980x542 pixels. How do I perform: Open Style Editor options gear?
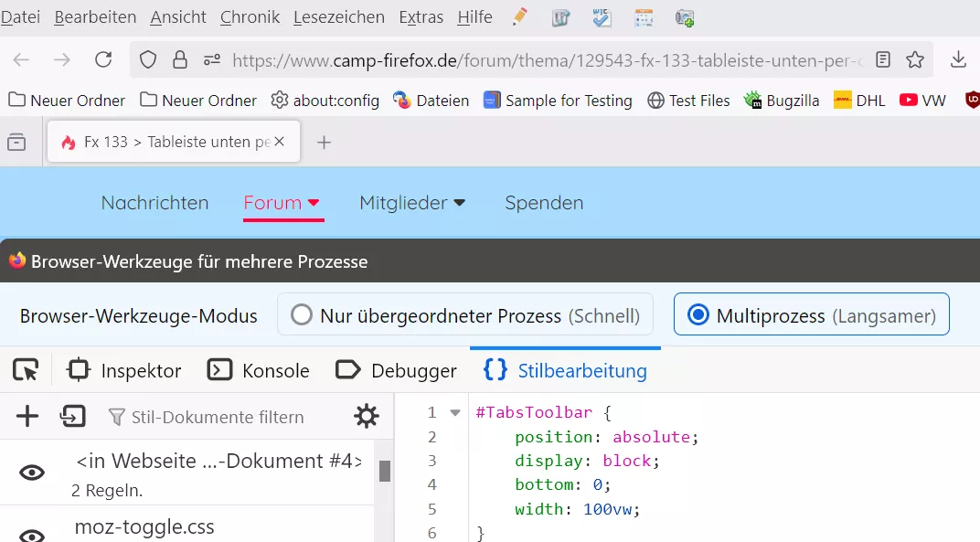(367, 417)
